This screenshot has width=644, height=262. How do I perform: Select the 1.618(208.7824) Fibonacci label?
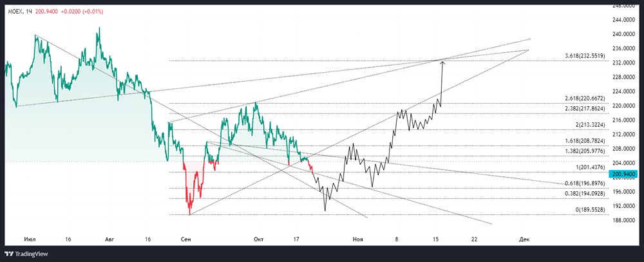[x=585, y=141]
